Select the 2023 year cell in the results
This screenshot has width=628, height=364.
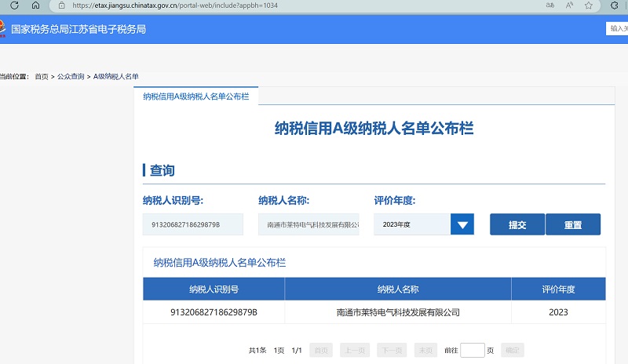pos(558,312)
